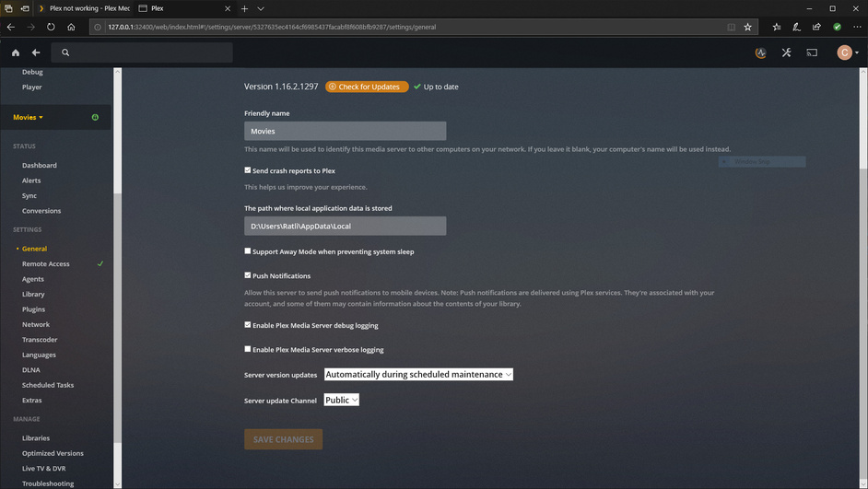
Task: Close the Plex browser tab
Action: click(228, 8)
